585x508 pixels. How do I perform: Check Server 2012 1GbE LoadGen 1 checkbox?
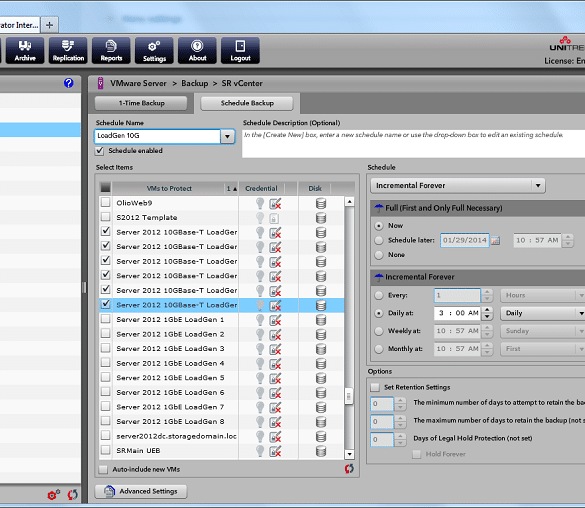click(106, 319)
